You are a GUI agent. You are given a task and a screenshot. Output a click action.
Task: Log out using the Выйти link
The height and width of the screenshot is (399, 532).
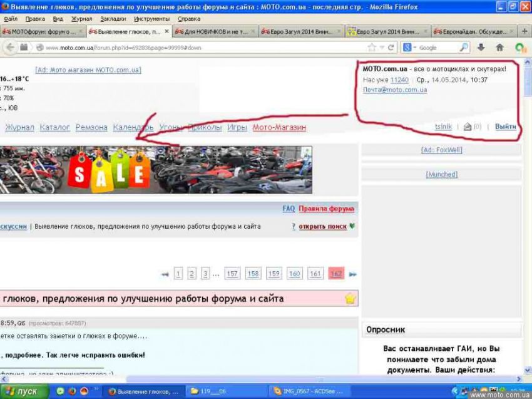click(506, 127)
